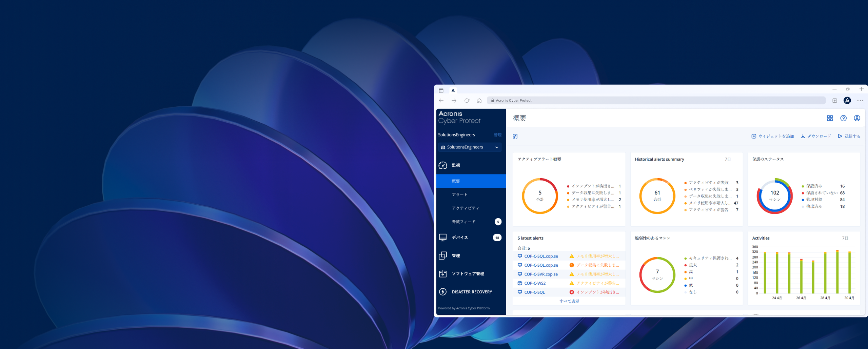Viewport: 868px width, 349px height.
Task: Click the Disaster Recovery lightning icon
Action: click(443, 292)
